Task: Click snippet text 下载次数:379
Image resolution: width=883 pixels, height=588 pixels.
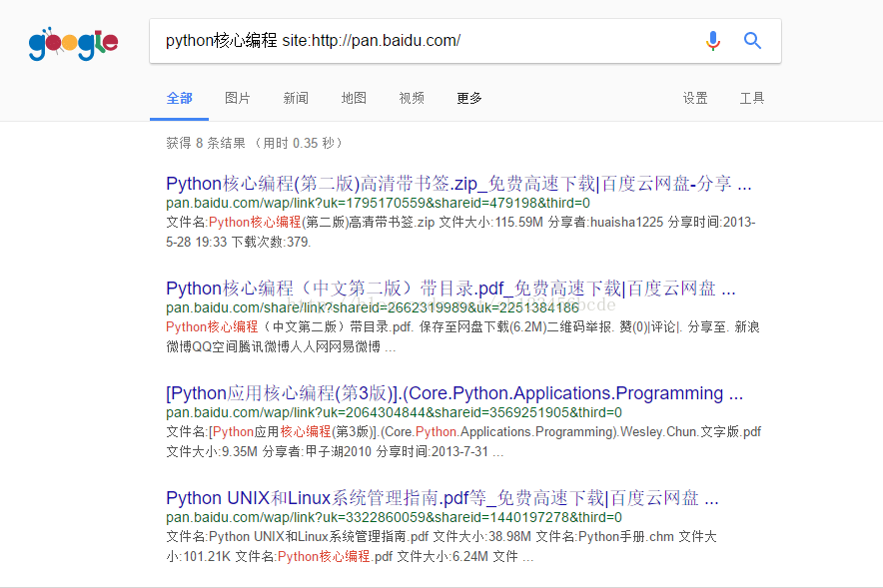Action: pyautogui.click(x=271, y=242)
